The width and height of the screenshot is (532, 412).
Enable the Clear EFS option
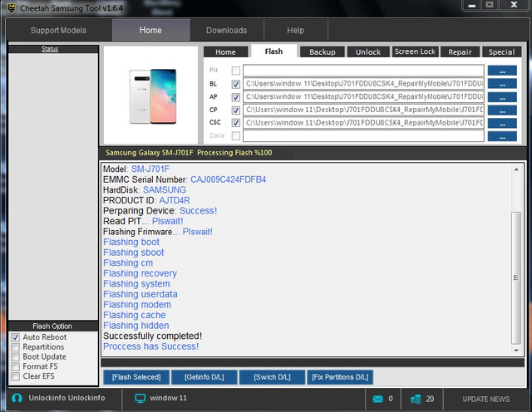click(x=15, y=376)
